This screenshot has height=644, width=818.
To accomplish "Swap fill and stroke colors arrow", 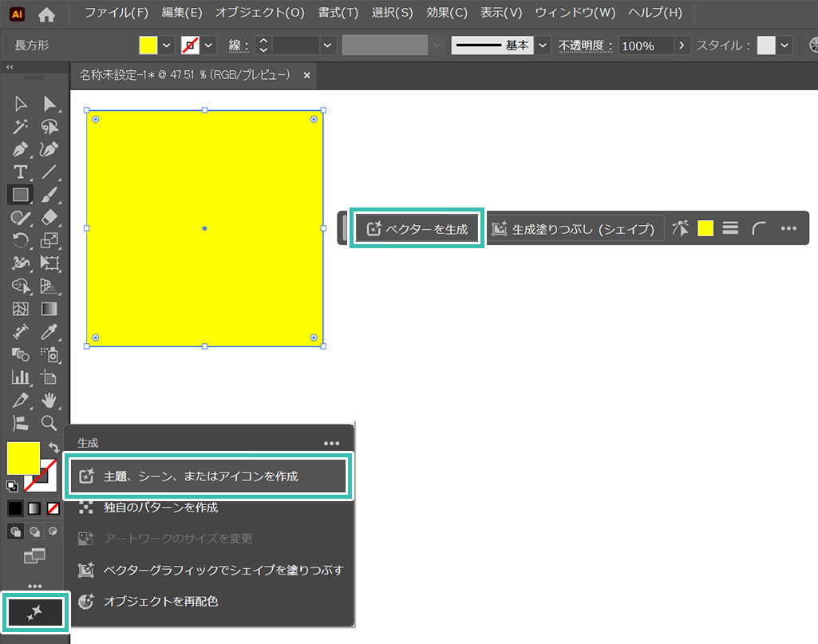I will click(x=53, y=448).
